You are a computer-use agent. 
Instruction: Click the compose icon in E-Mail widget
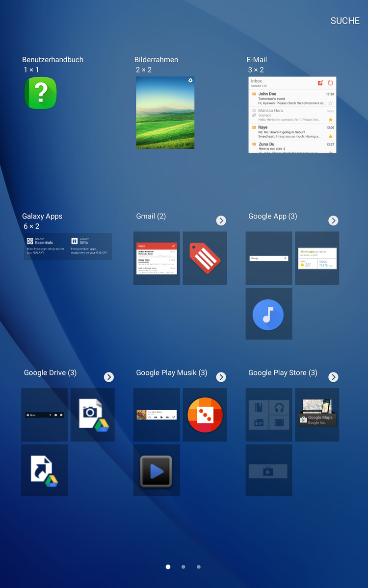tap(320, 83)
